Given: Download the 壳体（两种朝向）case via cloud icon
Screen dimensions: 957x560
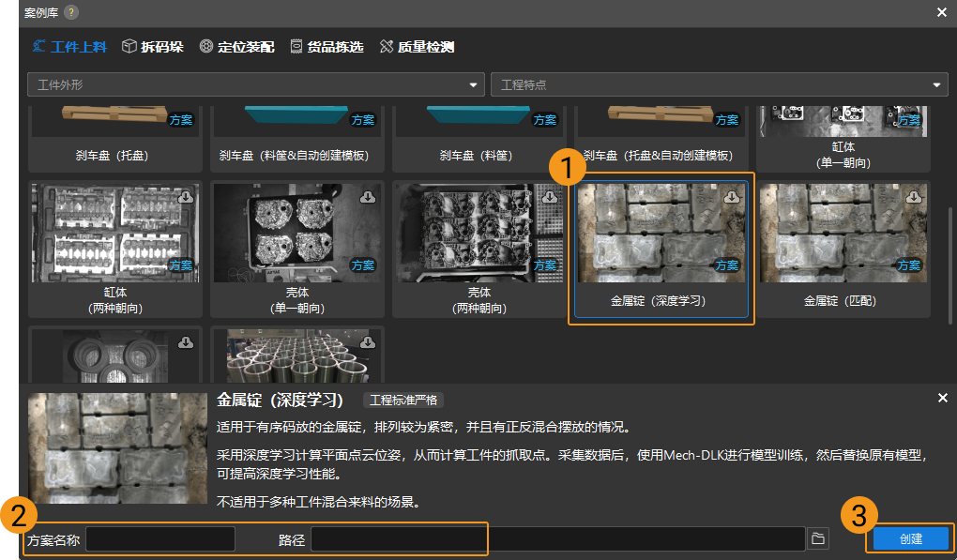Looking at the screenshot, I should [x=550, y=197].
